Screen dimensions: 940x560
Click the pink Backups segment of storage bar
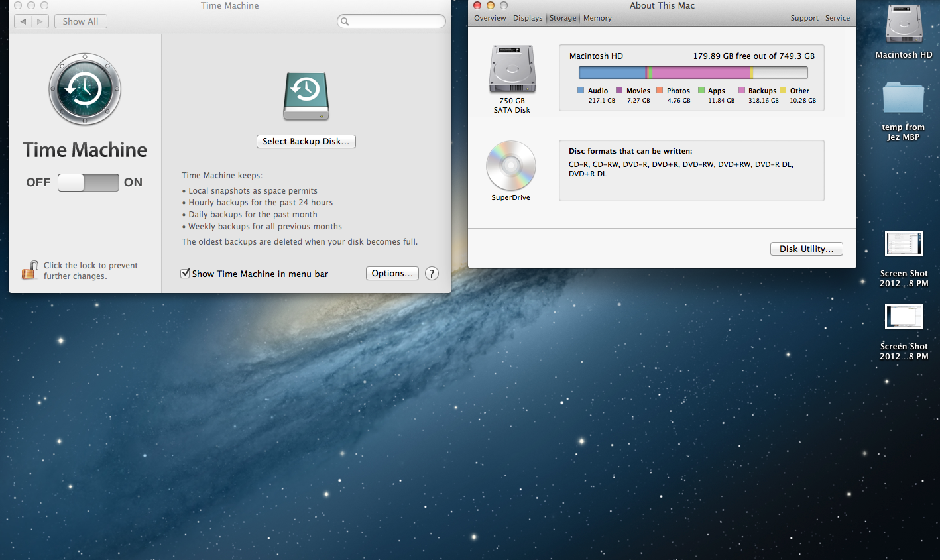701,72
